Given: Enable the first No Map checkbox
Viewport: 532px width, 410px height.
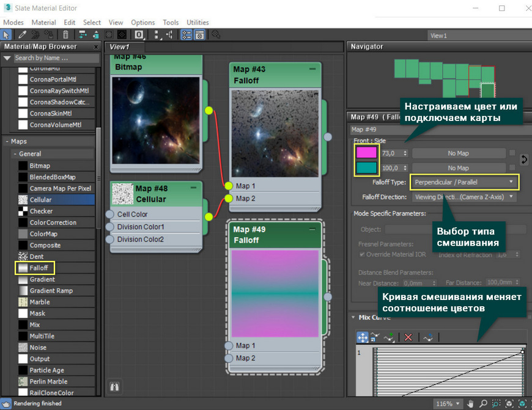Looking at the screenshot, I should pyautogui.click(x=512, y=153).
